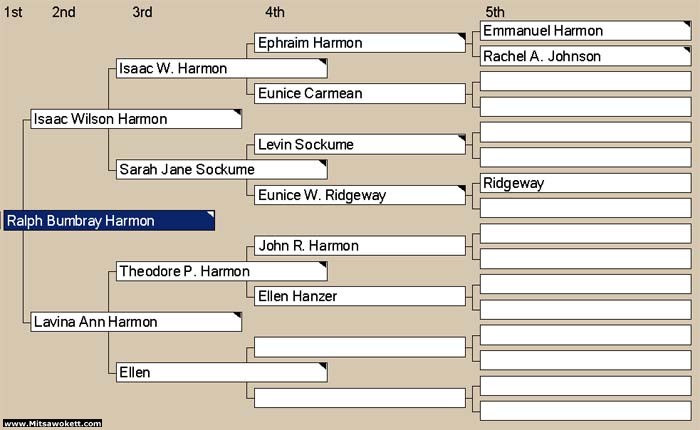Click the 5th generation column header
Screen dimensions: 700x430
(494, 12)
